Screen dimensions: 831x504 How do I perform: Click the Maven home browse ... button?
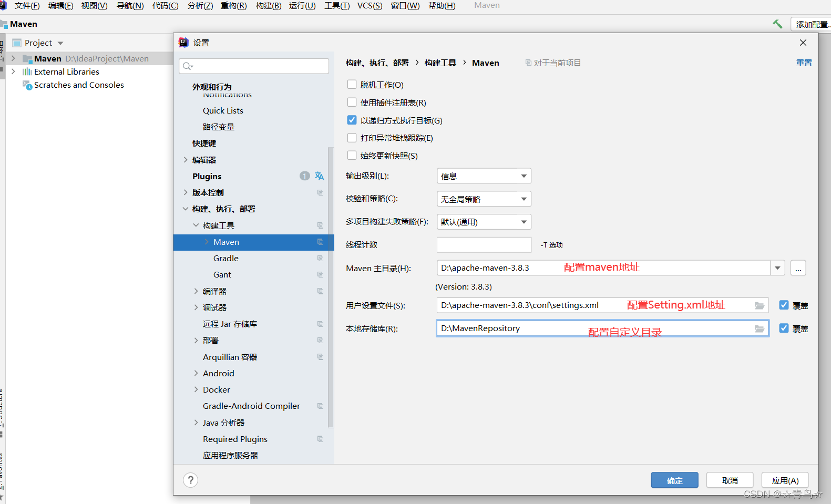(798, 268)
